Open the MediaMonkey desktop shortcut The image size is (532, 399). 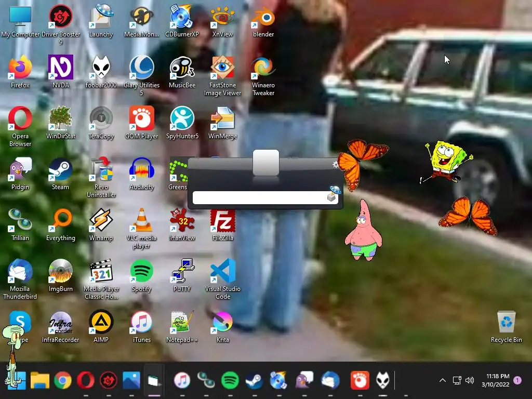coord(141,21)
